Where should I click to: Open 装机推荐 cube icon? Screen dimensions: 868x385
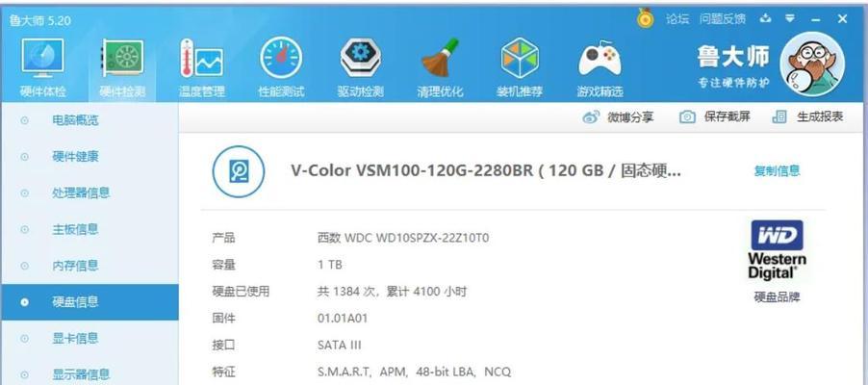click(x=520, y=58)
